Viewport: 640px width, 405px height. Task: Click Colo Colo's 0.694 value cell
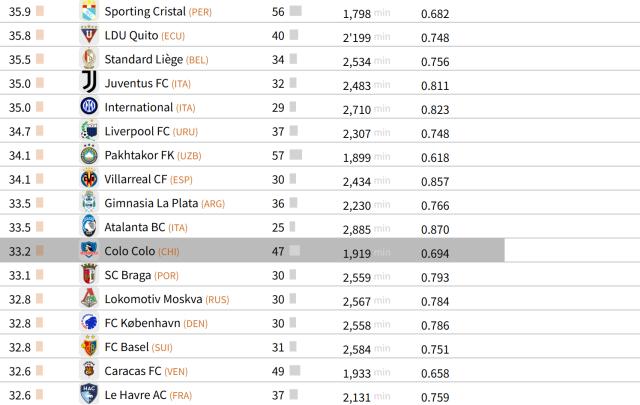coord(435,252)
